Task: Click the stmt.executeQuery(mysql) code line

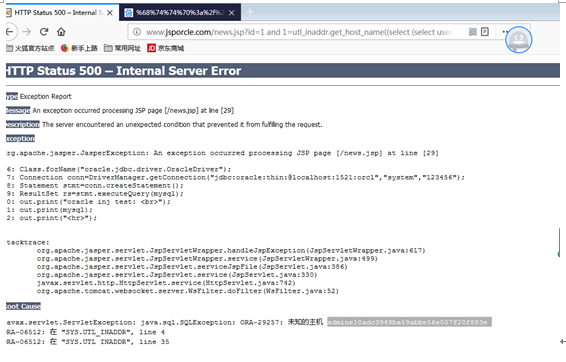Action: [x=95, y=194]
